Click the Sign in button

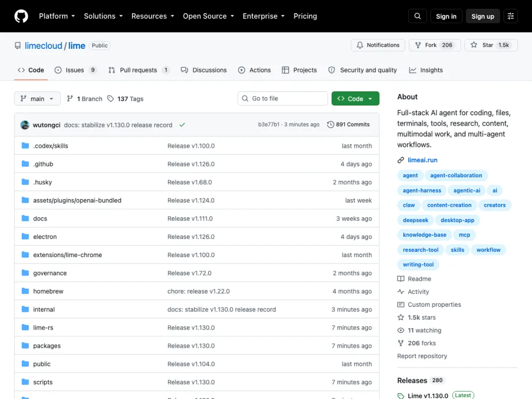pos(446,16)
